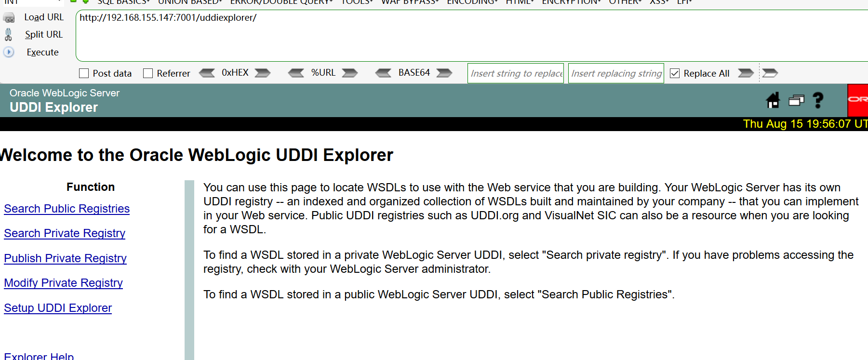Click the 'UDDI Explorer' banner title
Image resolution: width=868 pixels, height=360 pixels.
click(53, 107)
